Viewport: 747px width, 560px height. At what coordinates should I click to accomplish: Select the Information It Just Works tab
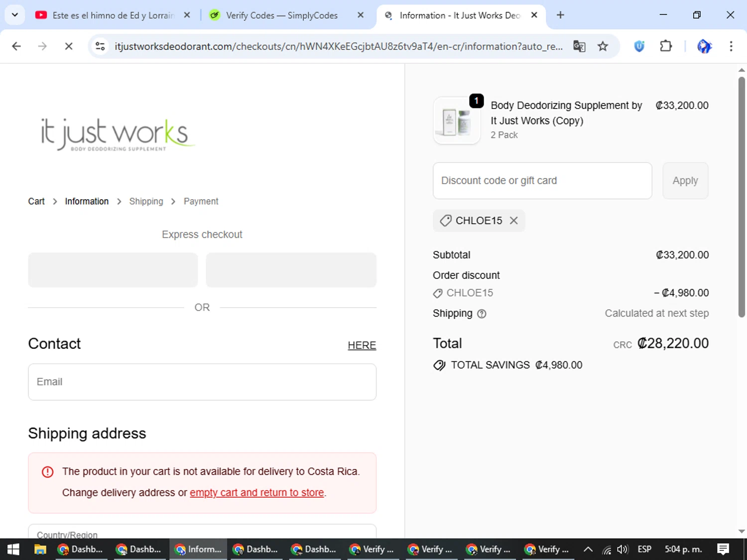click(459, 15)
